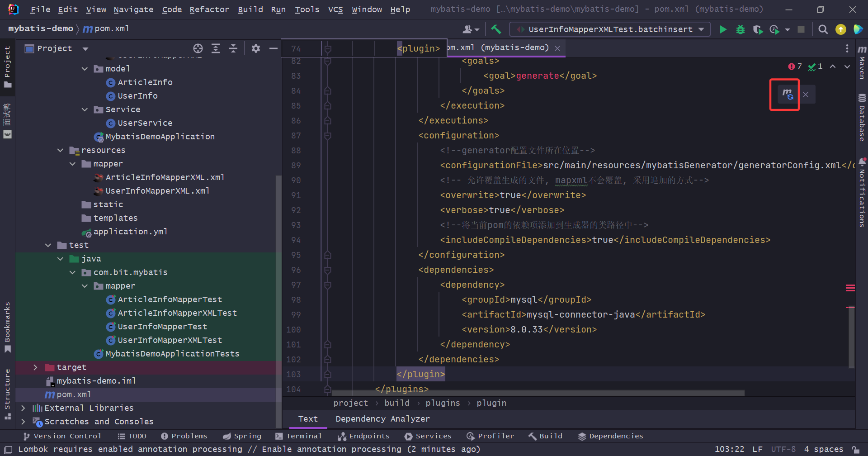
Task: Select the Text editor tab
Action: click(308, 419)
